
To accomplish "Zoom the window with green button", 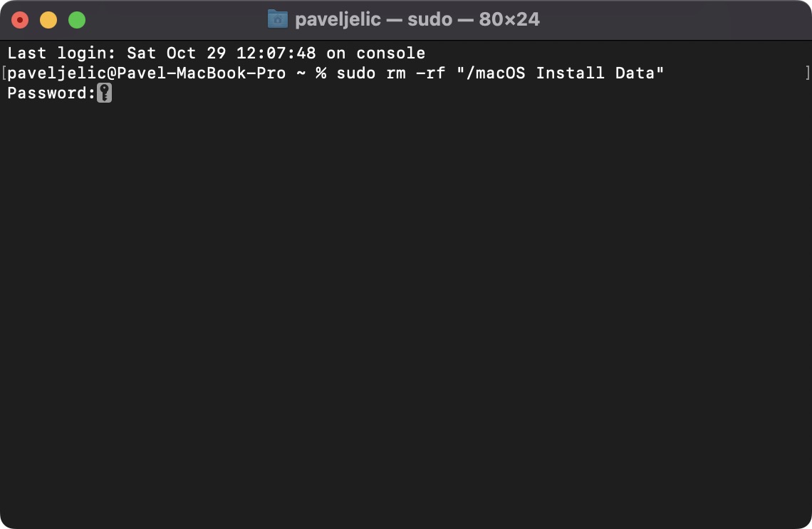I will coord(77,20).
